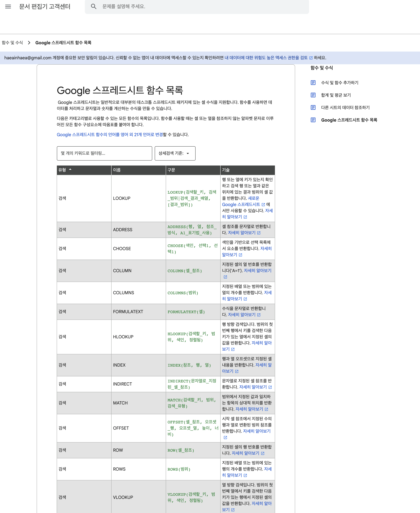This screenshot has height=513, width=420.
Task: Open sidebar article '다른 시트의 데이터 참조하기'
Action: point(345,107)
